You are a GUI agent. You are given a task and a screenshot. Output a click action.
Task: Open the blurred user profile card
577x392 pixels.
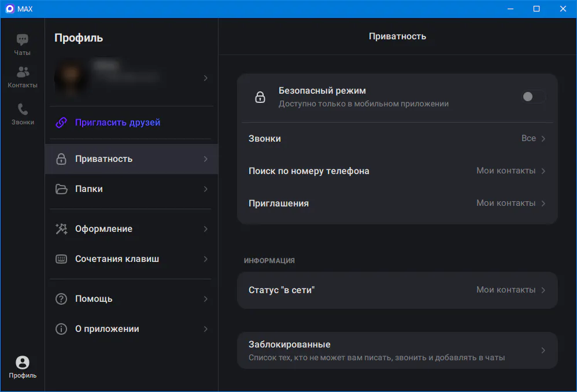132,78
